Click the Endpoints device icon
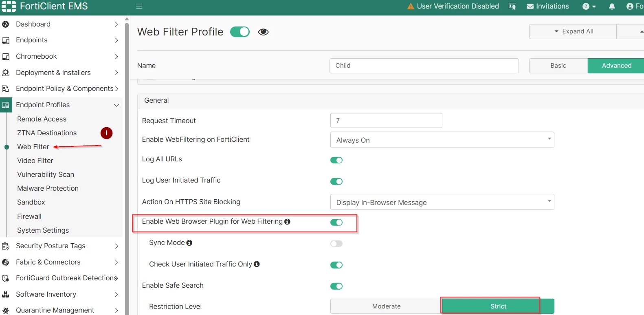 pos(6,40)
